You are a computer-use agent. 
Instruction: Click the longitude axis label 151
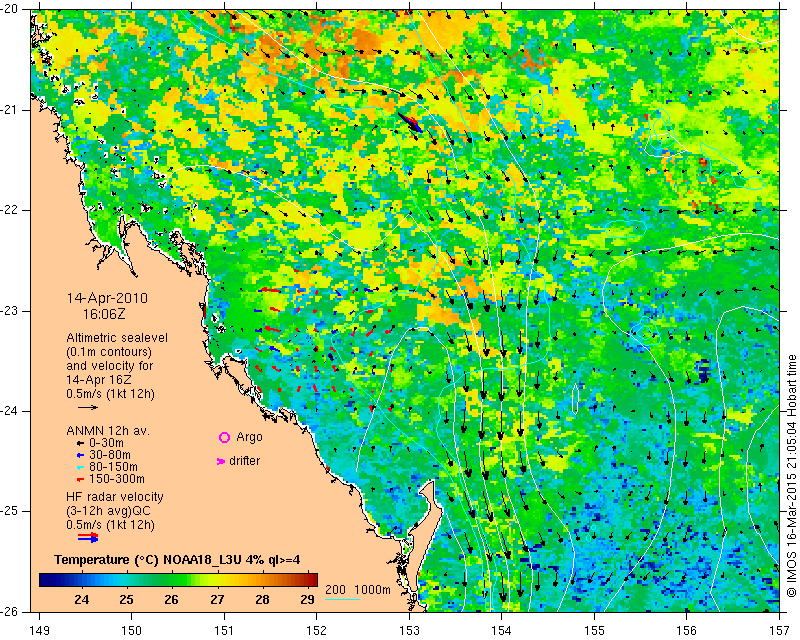click(224, 631)
